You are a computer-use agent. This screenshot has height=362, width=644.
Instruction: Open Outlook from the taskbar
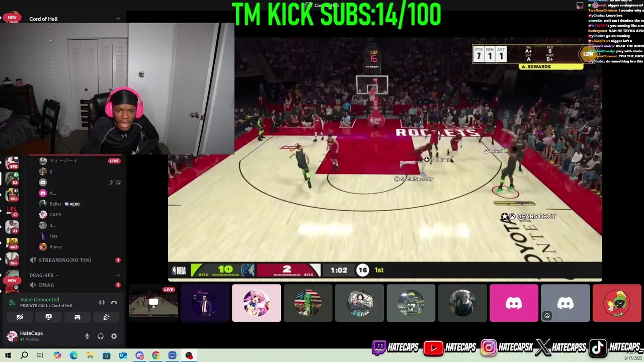click(123, 355)
